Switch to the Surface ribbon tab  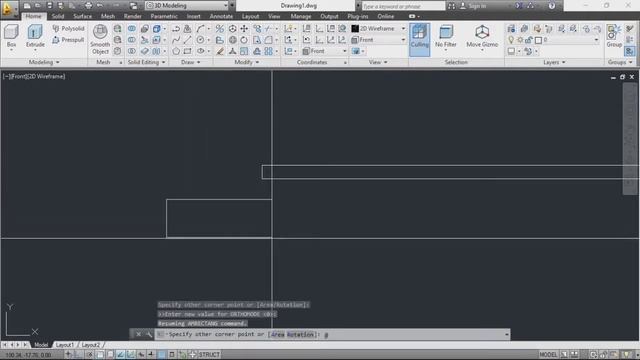[x=82, y=16]
